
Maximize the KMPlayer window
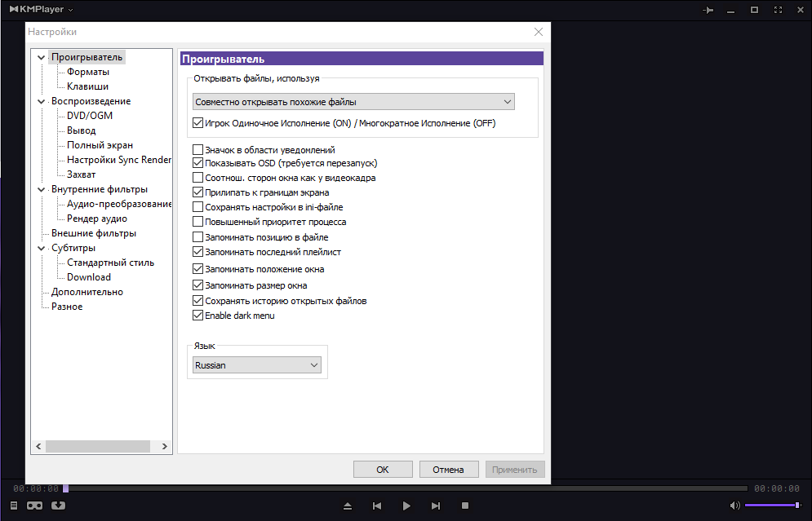[755, 10]
